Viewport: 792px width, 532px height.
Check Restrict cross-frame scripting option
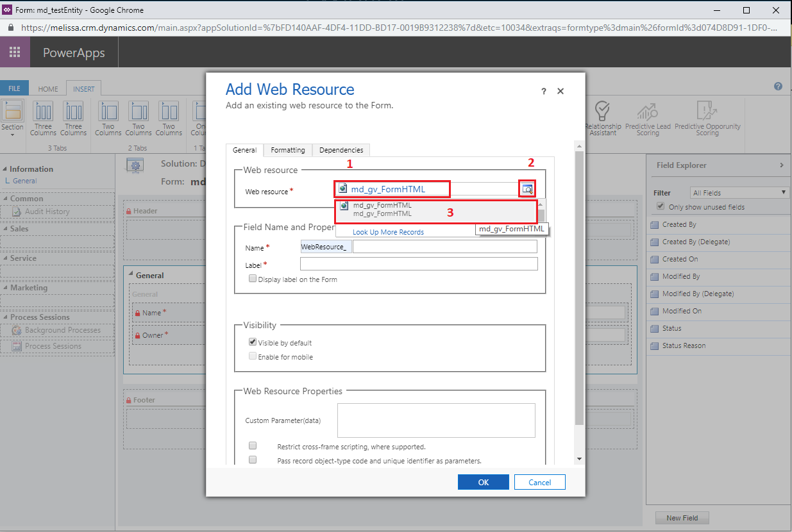click(253, 445)
